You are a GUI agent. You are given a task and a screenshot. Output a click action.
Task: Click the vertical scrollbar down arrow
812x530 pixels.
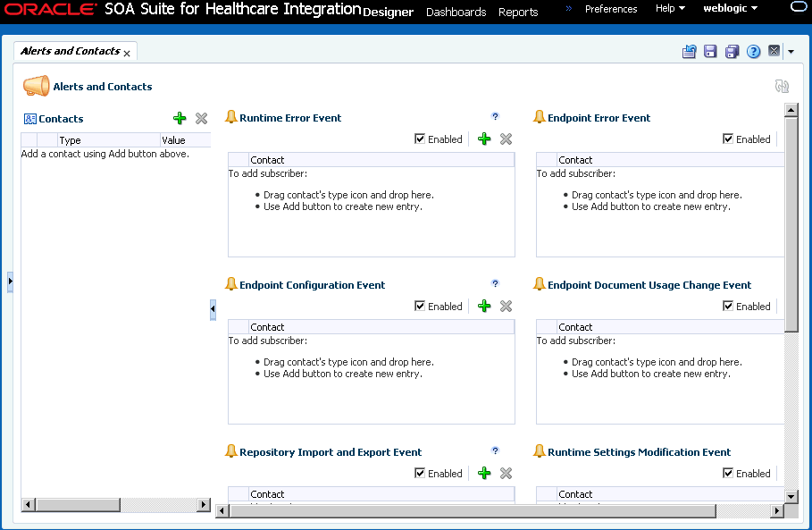(791, 495)
